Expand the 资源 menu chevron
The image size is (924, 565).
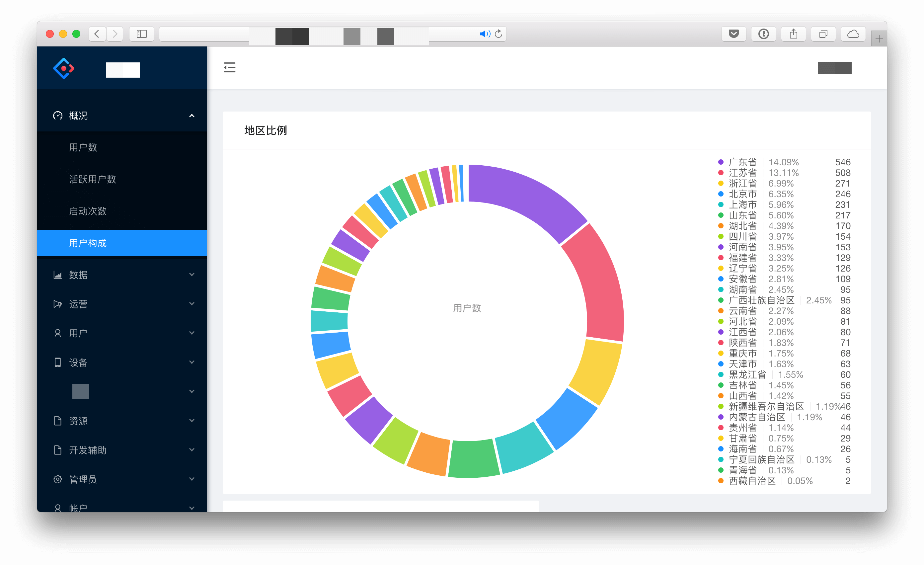pyautogui.click(x=192, y=421)
